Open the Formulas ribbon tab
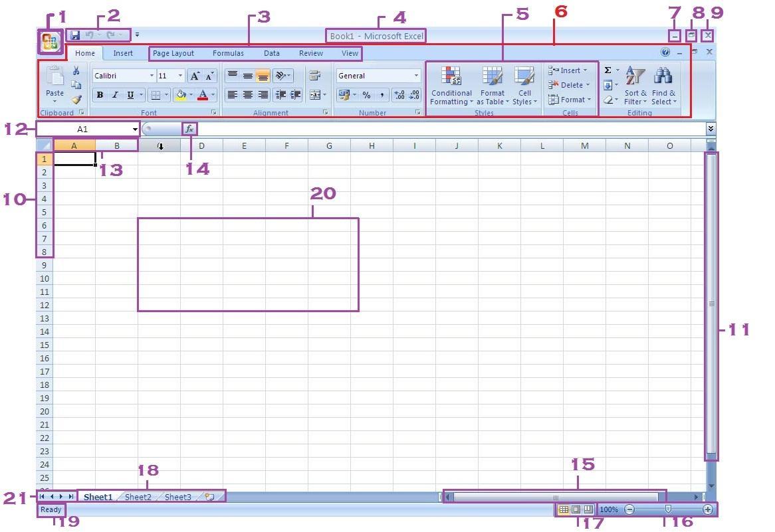This screenshot has height=532, width=775. [x=228, y=53]
